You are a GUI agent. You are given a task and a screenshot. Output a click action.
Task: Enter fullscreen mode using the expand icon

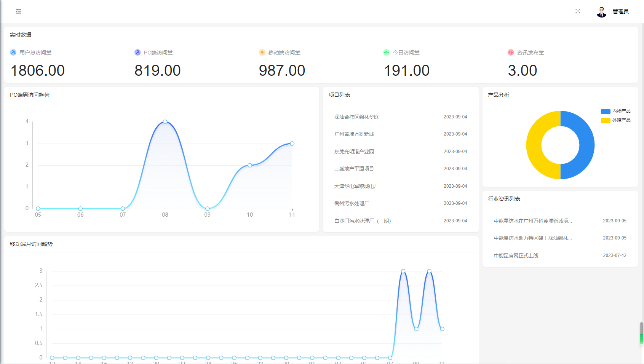(x=578, y=11)
